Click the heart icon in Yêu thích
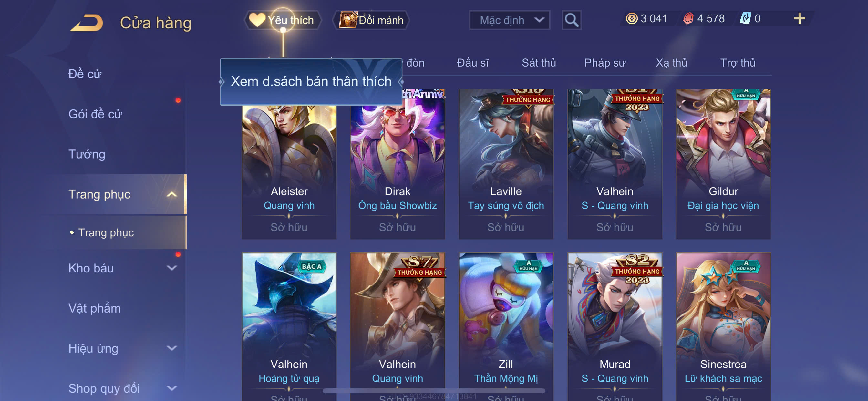This screenshot has height=401, width=868. [257, 20]
